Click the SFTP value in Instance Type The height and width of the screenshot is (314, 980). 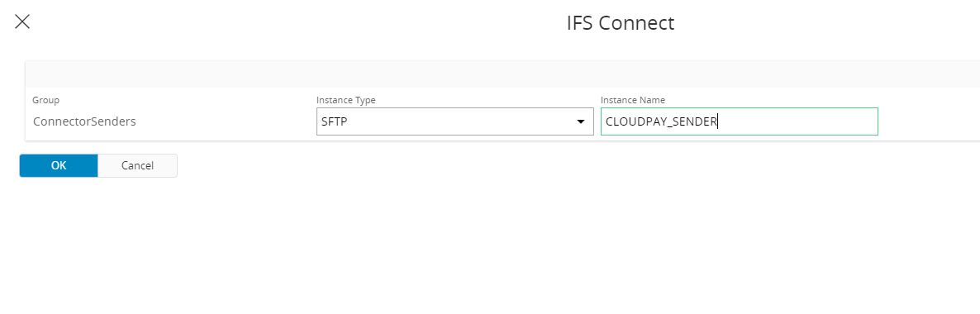335,122
